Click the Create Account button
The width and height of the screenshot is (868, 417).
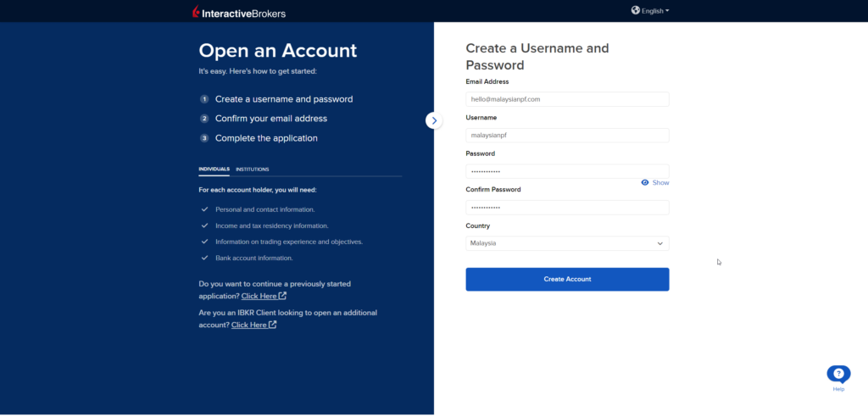click(567, 279)
